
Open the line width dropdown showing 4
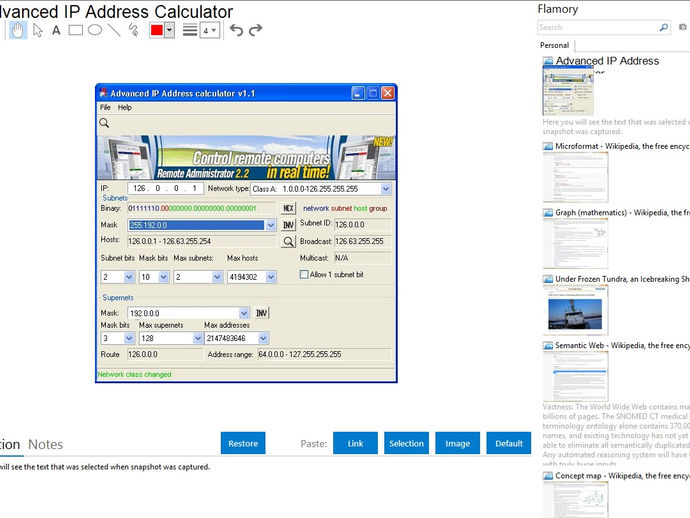pos(209,31)
